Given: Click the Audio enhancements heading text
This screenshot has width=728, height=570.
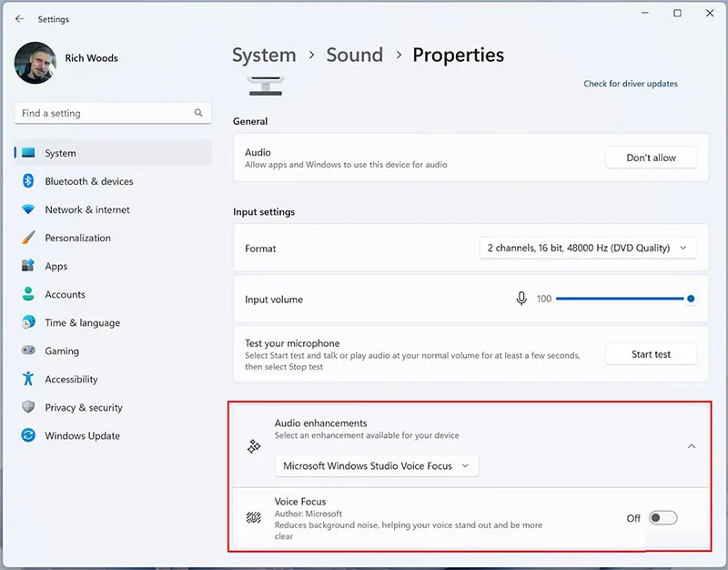Looking at the screenshot, I should pyautogui.click(x=320, y=423).
